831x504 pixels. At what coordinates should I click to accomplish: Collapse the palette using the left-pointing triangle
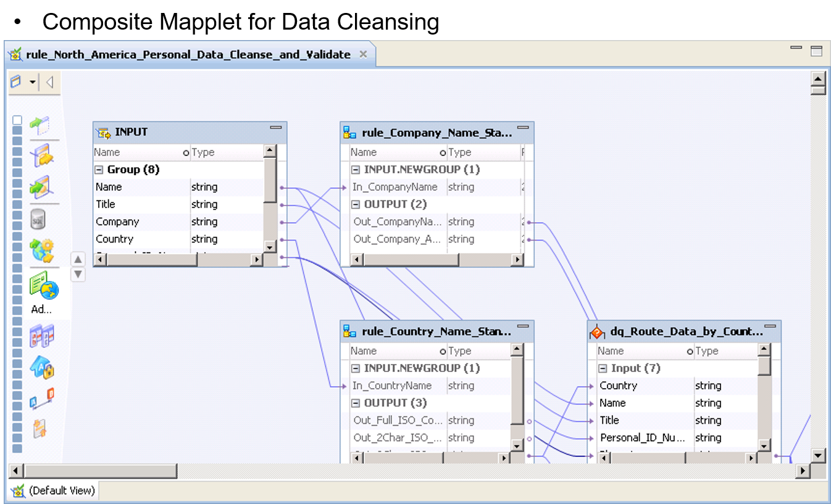(50, 81)
